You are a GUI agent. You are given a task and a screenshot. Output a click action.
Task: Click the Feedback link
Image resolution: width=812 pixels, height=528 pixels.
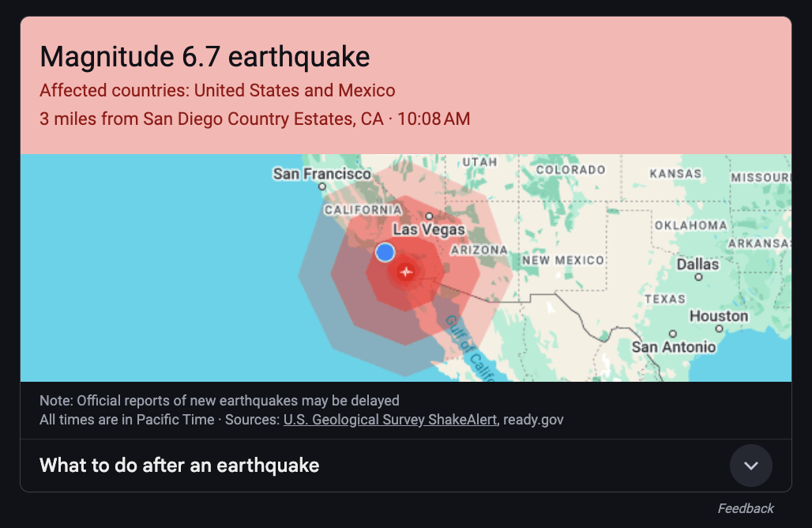pyautogui.click(x=745, y=508)
